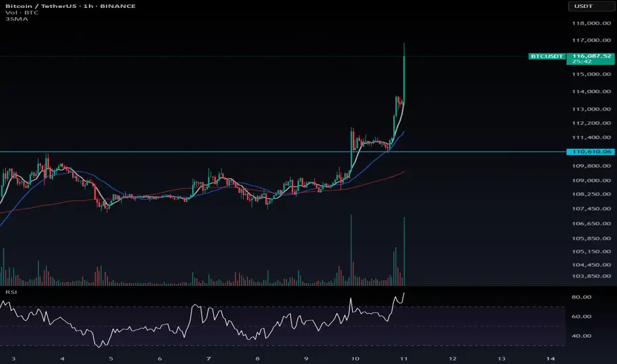Image resolution: width=617 pixels, height=364 pixels.
Task: Click the 116,087.52 current price label
Action: pyautogui.click(x=591, y=56)
